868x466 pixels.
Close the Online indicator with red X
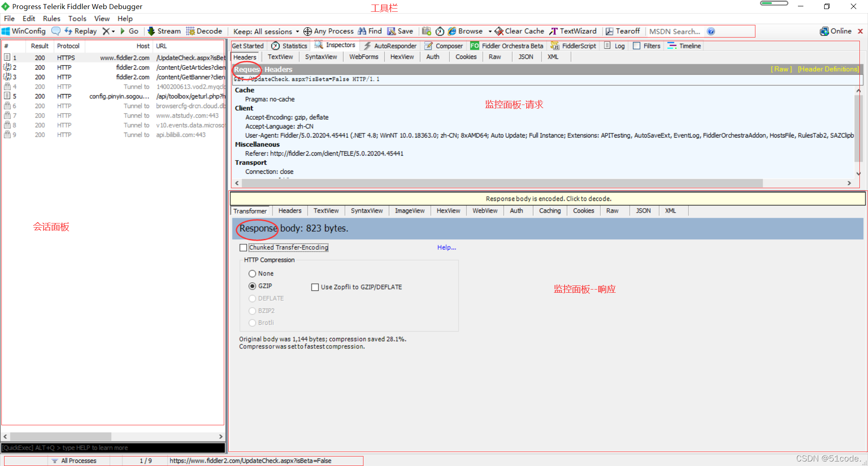click(860, 31)
